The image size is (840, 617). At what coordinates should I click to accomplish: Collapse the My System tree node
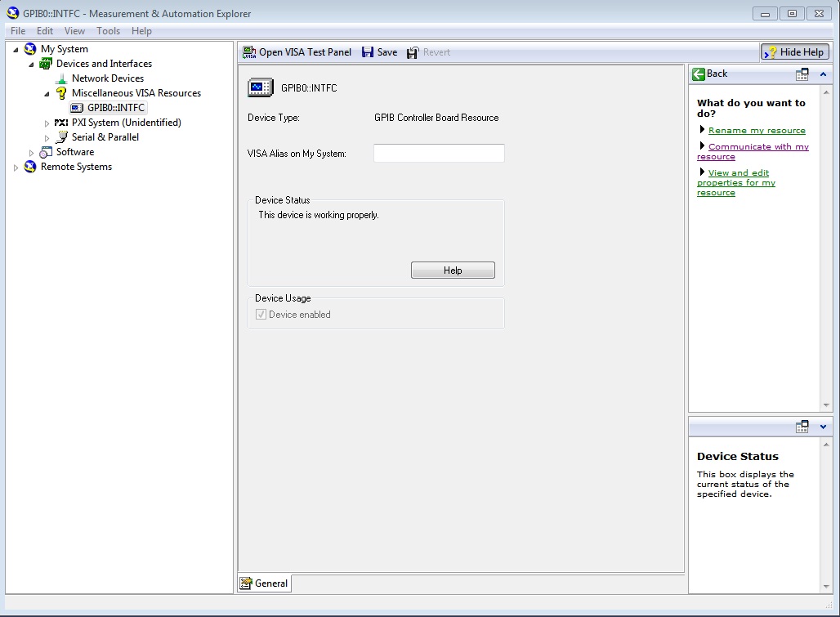[16, 50]
